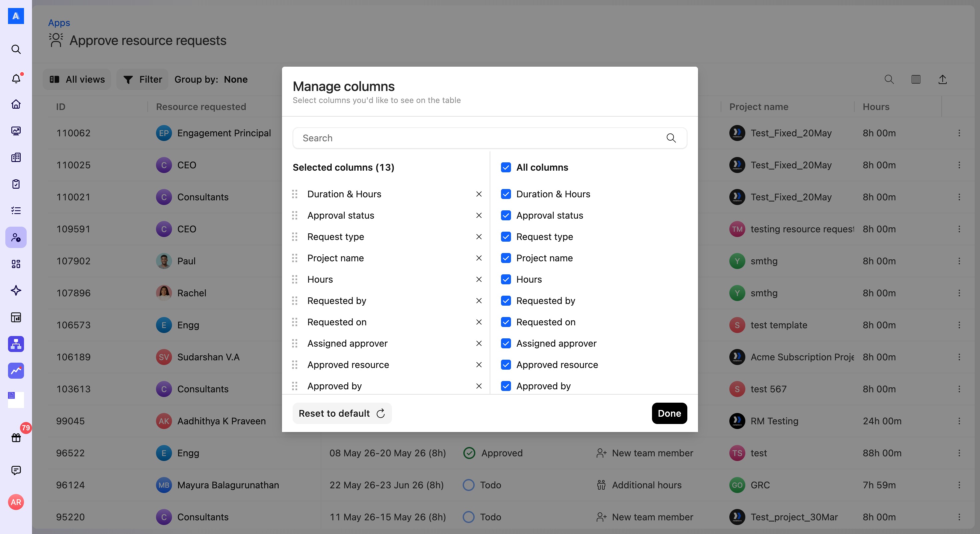Open the trend chart icon in sidebar
This screenshot has width=980, height=534.
16,370
